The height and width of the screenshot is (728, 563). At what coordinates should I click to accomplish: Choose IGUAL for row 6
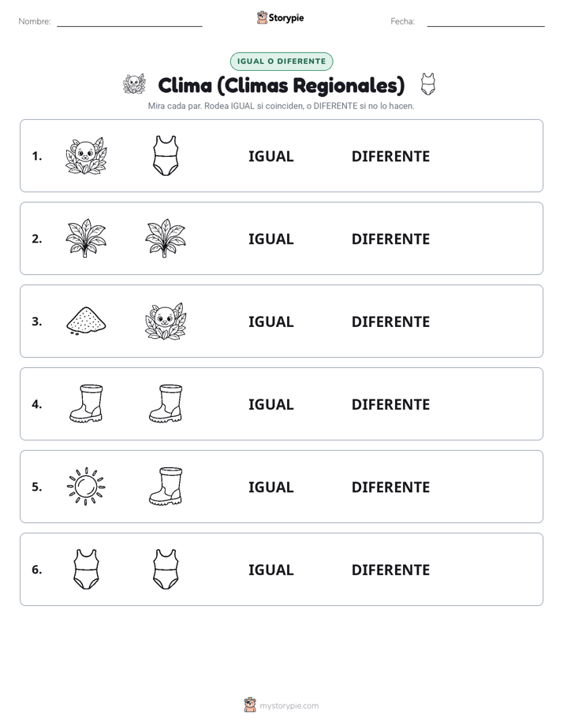[270, 569]
